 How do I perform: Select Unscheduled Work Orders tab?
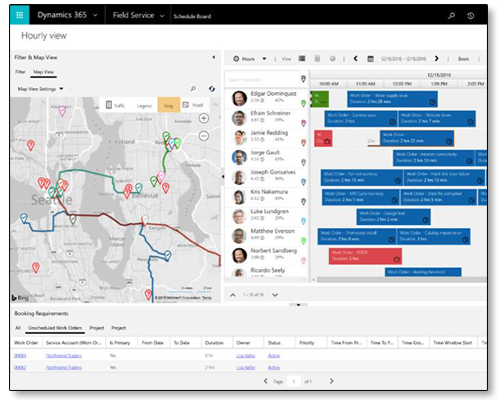point(55,328)
